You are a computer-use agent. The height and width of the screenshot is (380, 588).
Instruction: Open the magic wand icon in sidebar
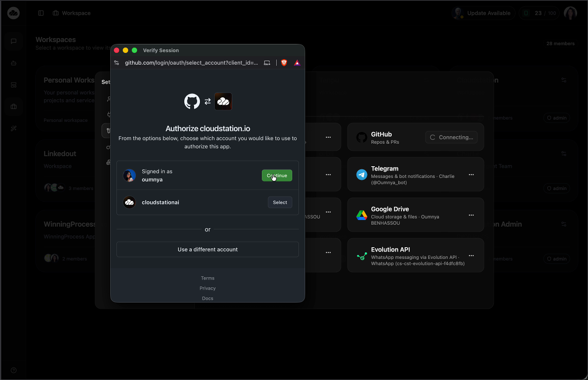click(x=14, y=128)
